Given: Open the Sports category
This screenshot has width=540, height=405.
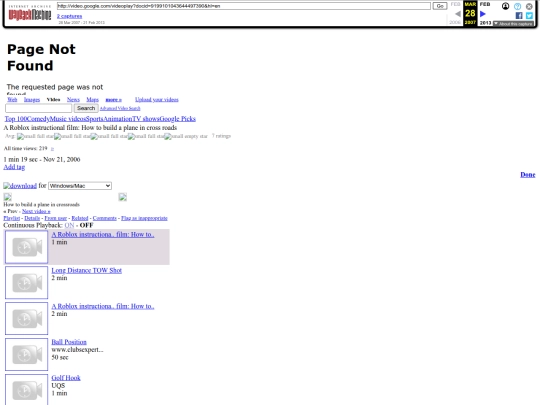Looking at the screenshot, I should coord(94,119).
